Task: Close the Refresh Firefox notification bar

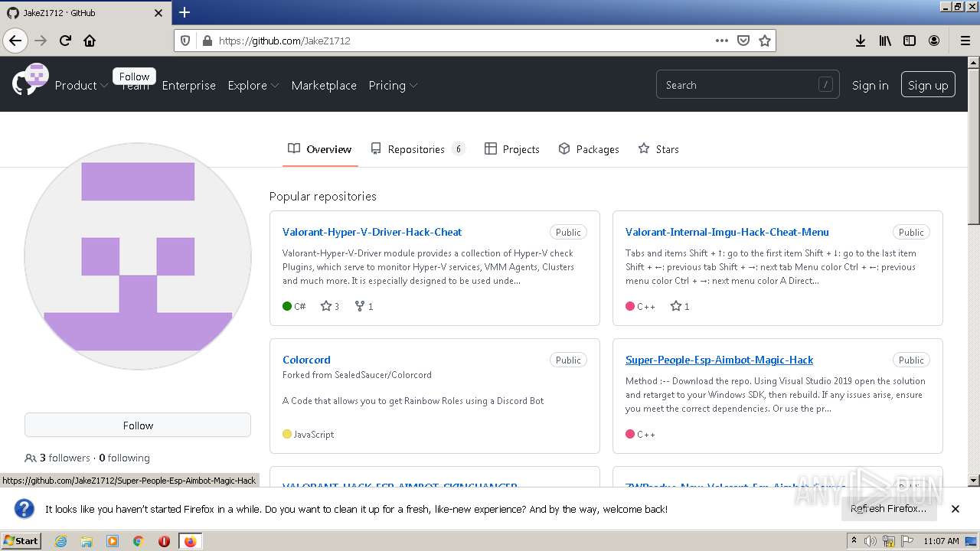Action: click(x=955, y=509)
